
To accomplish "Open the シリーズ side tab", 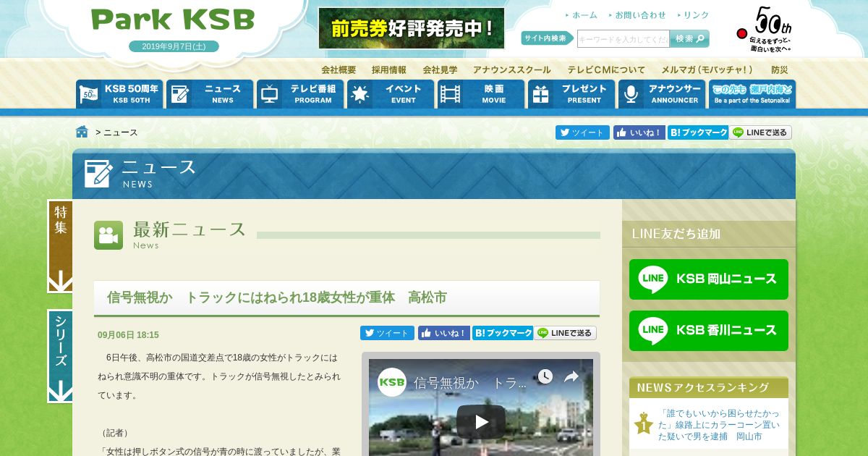I will click(60, 356).
